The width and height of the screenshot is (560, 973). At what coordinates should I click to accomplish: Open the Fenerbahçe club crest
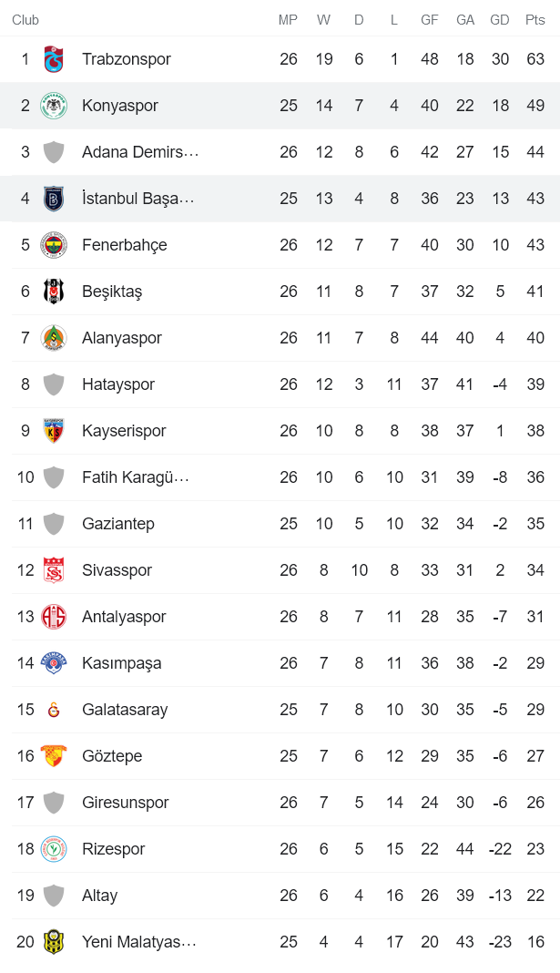(55, 244)
